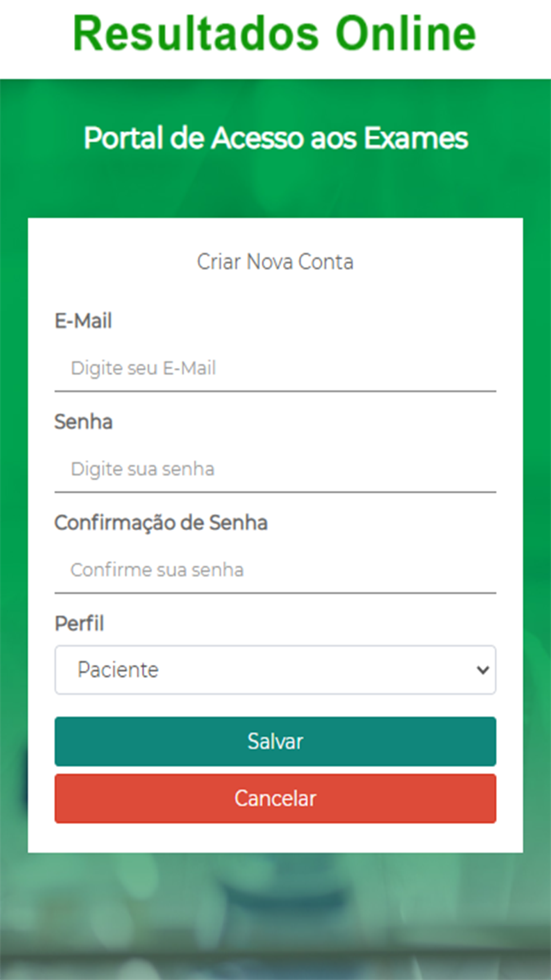Viewport: 551px width, 980px height.
Task: Click the Perfil label
Action: 79,623
